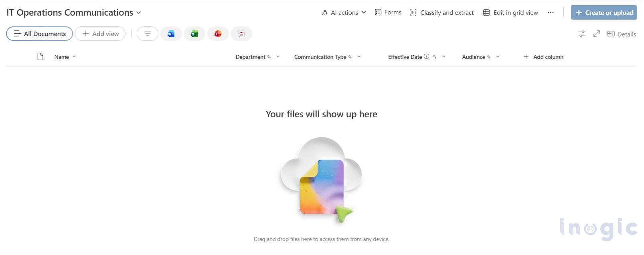Switch to Edit in grid view

[510, 13]
